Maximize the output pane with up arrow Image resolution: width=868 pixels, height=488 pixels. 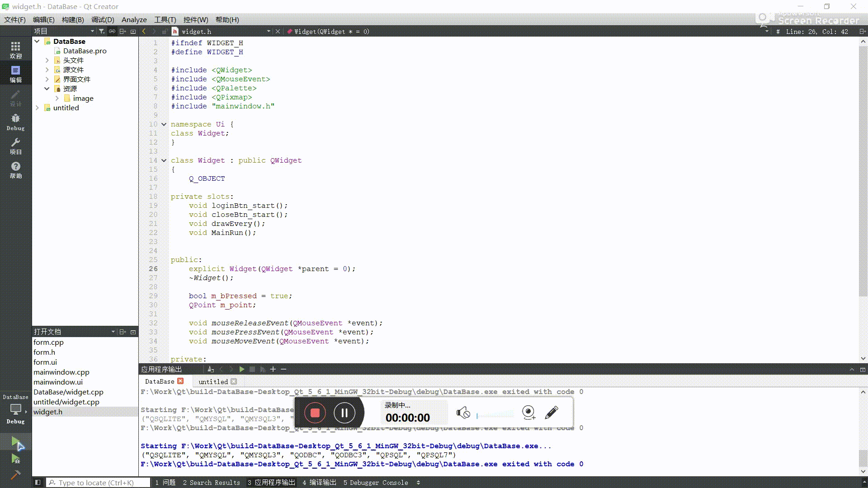[852, 369]
